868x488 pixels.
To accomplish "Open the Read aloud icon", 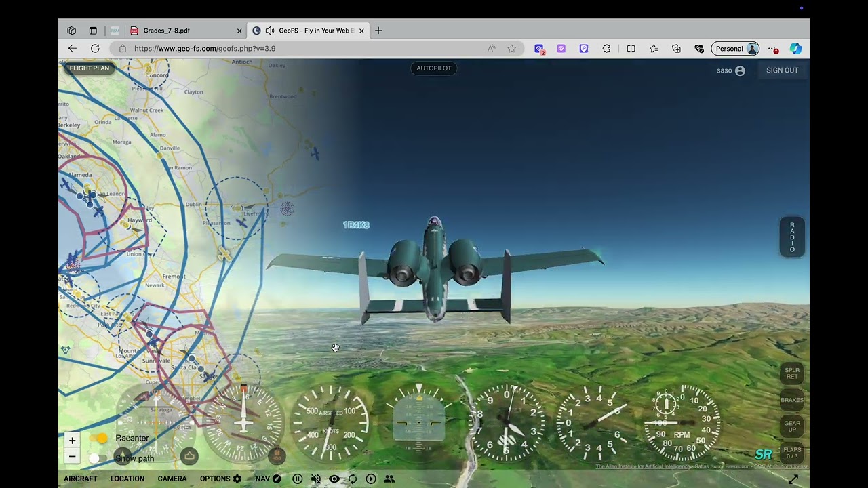I will tap(491, 49).
